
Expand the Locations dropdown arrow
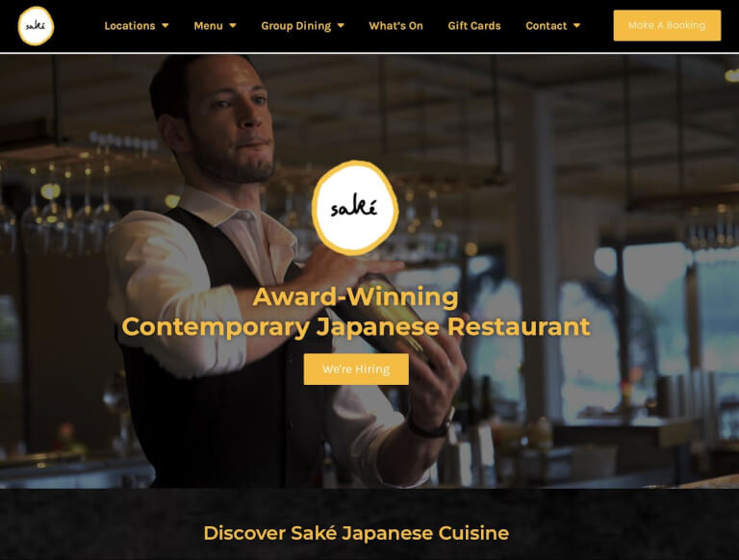[x=165, y=26]
